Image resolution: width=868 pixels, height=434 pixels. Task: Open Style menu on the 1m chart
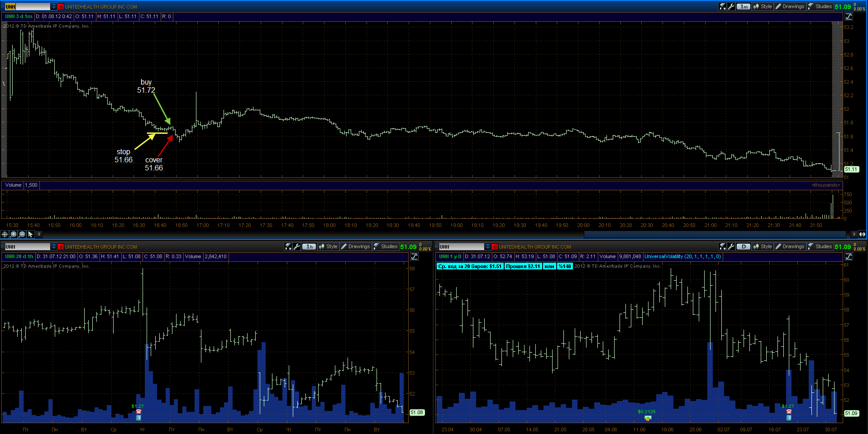763,6
